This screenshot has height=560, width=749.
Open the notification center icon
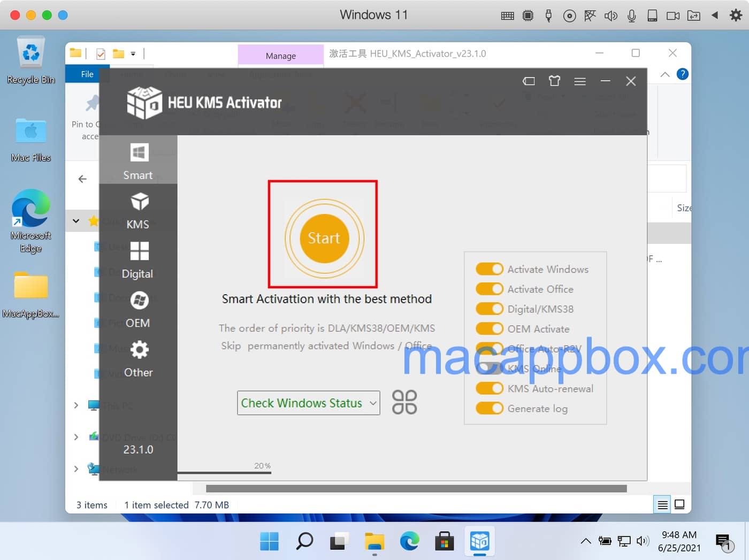click(x=723, y=542)
